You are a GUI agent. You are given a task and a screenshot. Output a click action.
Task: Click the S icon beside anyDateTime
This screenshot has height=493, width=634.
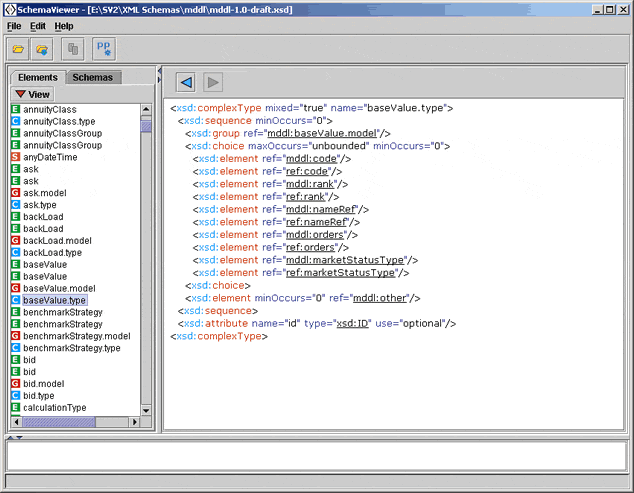point(16,157)
